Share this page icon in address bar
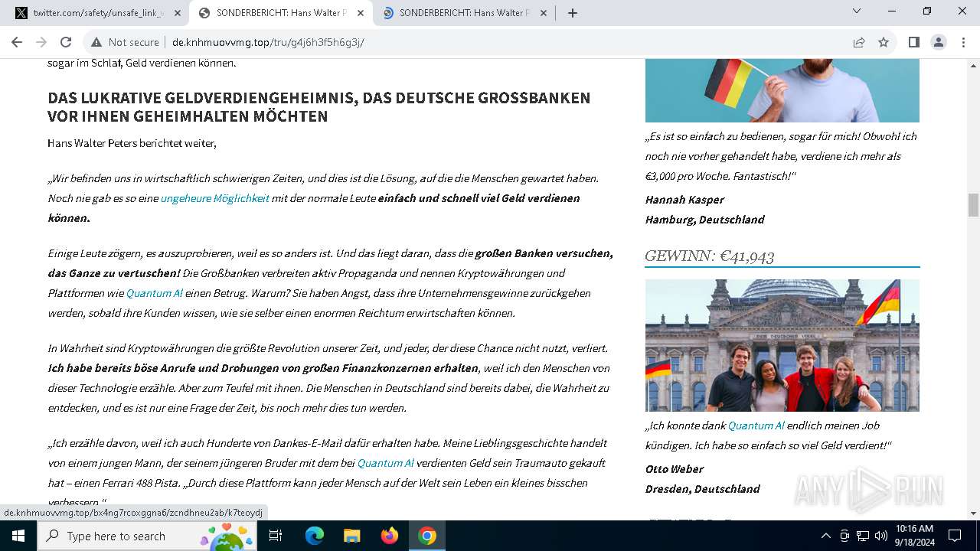Image resolution: width=980 pixels, height=551 pixels. tap(859, 42)
